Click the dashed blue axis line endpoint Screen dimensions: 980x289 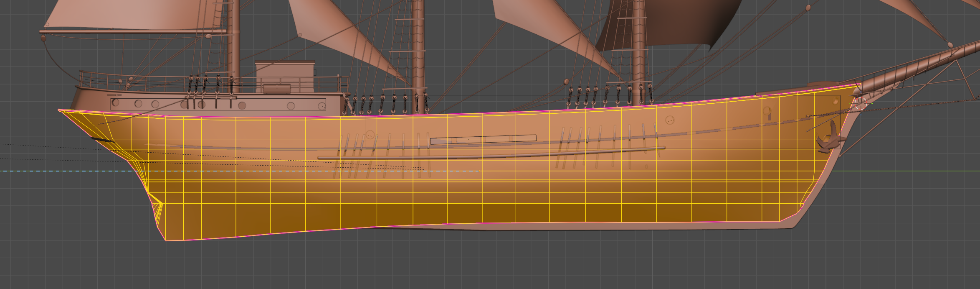[x=479, y=171]
